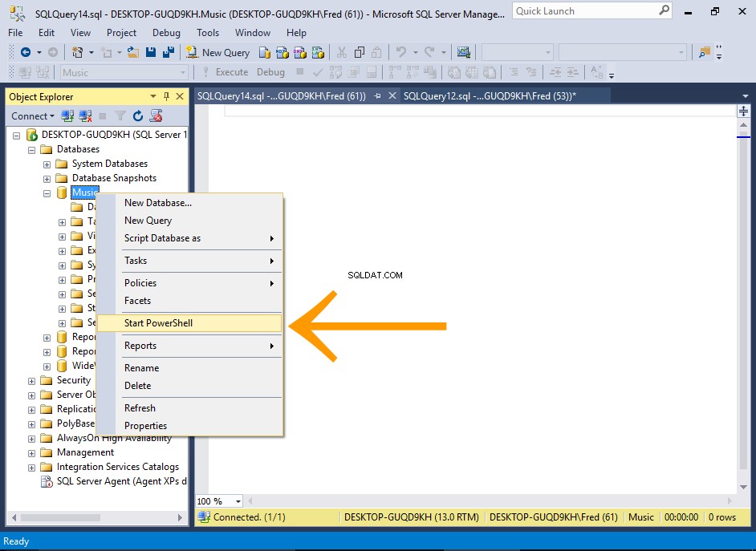Screen dimensions: 756x551
Task: Choose Delete from context menu
Action: pos(189,386)
